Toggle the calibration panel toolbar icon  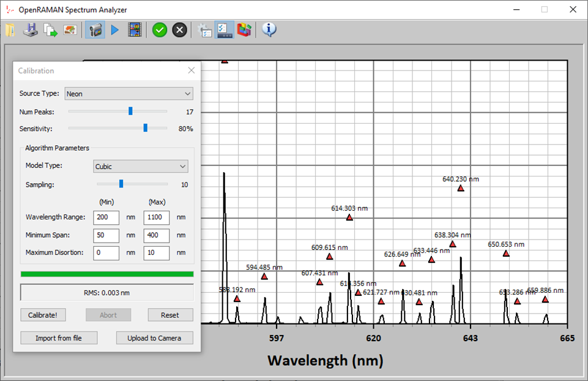225,29
